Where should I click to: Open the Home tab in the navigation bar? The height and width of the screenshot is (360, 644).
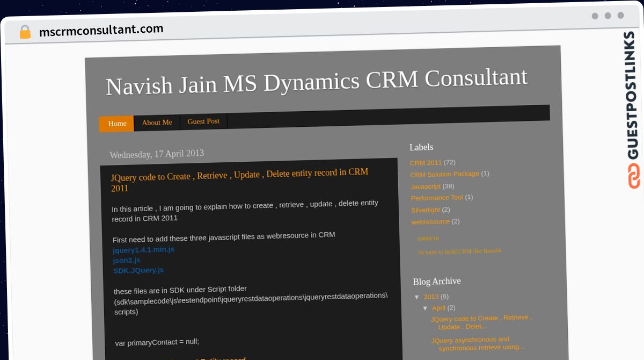tap(117, 124)
